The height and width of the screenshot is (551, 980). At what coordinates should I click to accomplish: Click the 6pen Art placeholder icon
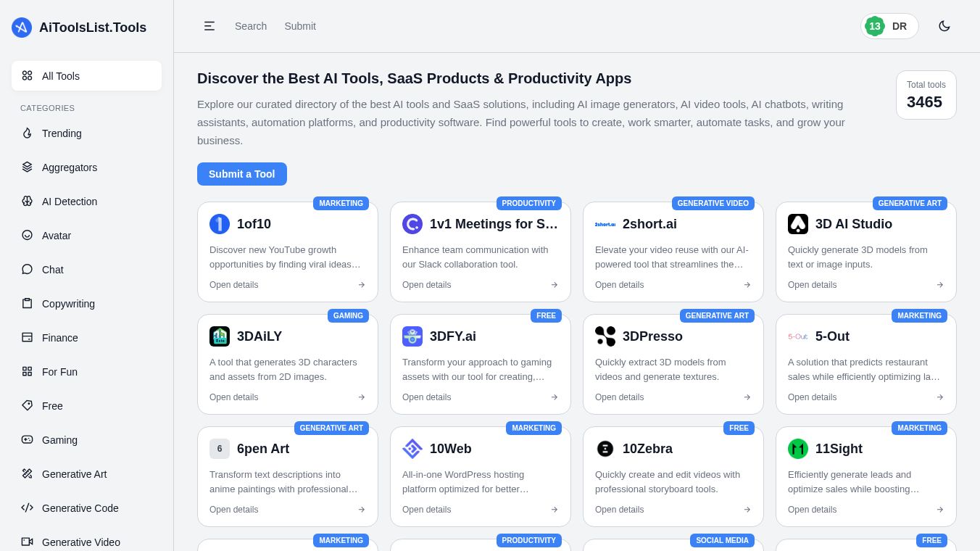tap(220, 449)
